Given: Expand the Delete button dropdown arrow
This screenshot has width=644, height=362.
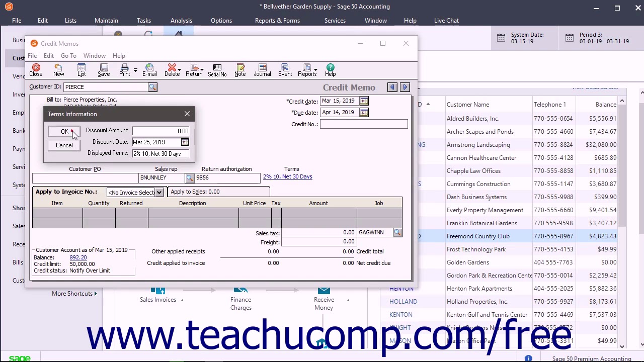Looking at the screenshot, I should point(179,69).
